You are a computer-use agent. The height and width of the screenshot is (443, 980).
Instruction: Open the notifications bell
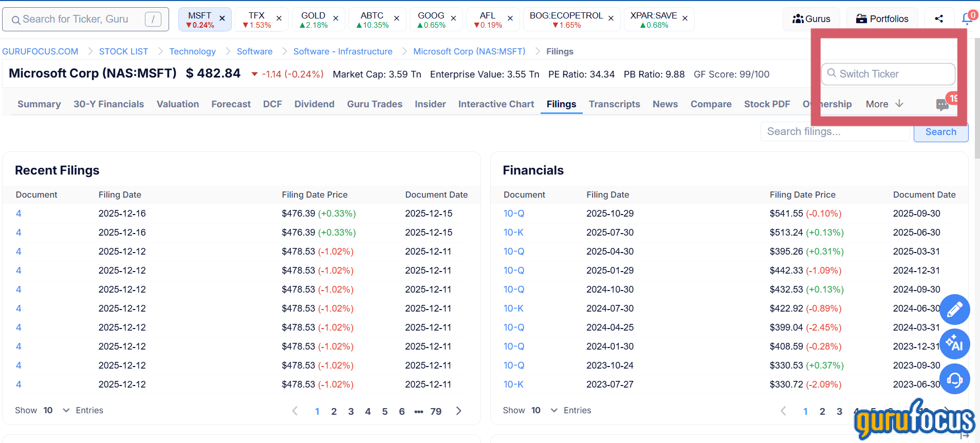[x=968, y=18]
